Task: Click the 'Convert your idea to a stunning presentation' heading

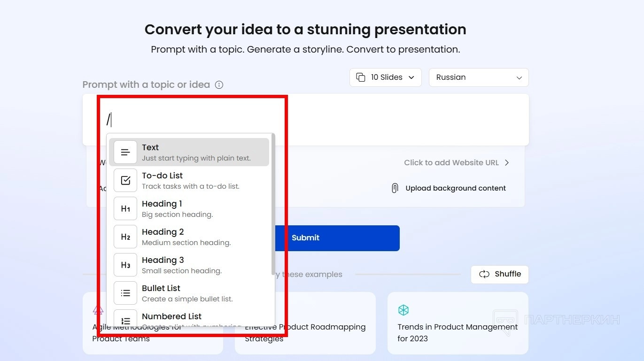Action: click(x=305, y=30)
